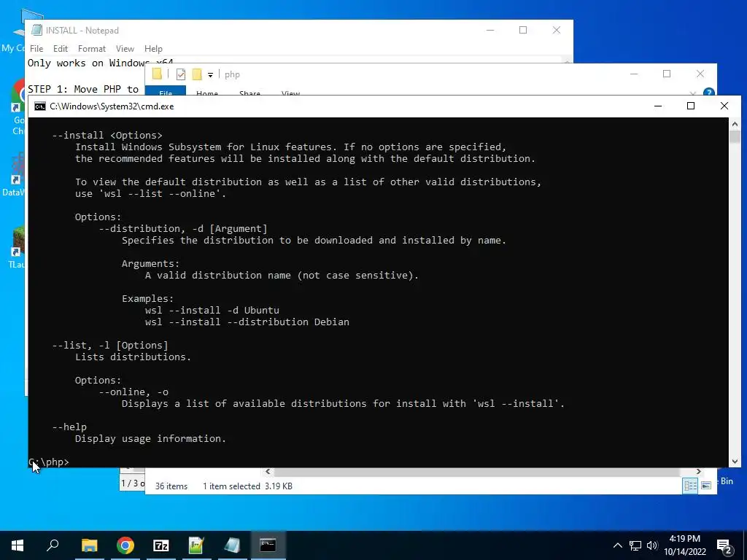The image size is (747, 560).
Task: Click the C:\php> command prompt line
Action: [x=49, y=462]
